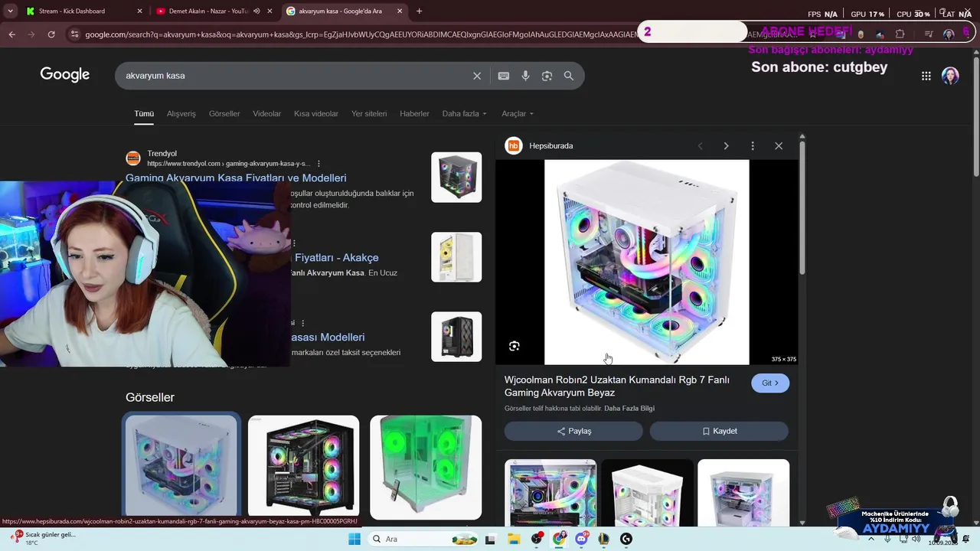Open File Explorer from the taskbar
The image size is (980, 551).
[x=513, y=539]
